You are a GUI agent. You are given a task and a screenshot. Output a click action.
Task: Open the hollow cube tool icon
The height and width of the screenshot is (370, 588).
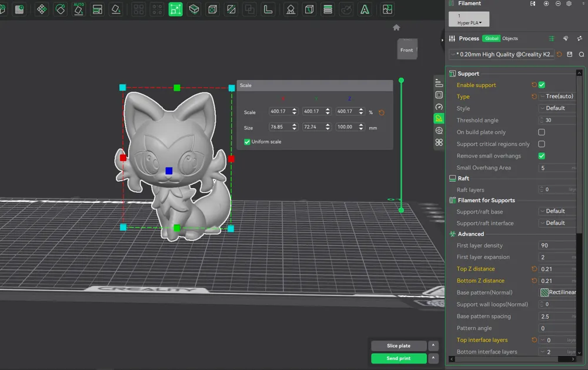(x=213, y=9)
